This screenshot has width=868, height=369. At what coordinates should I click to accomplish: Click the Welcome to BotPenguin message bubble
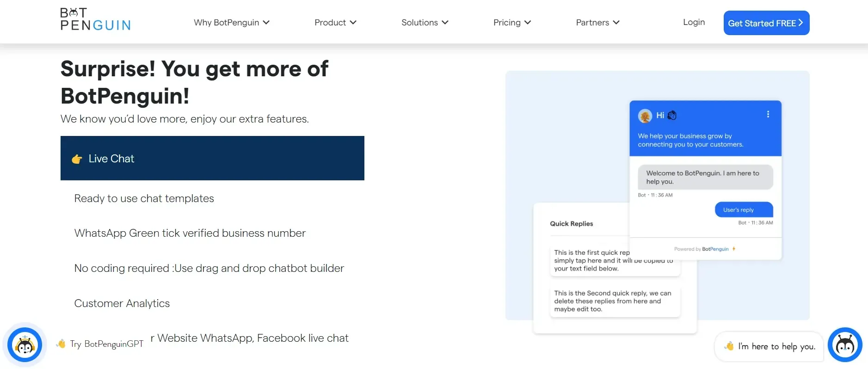coord(705,177)
